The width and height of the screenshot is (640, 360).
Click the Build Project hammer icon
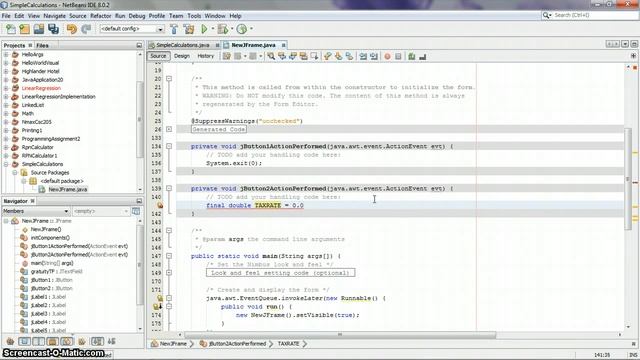pyautogui.click(x=174, y=29)
